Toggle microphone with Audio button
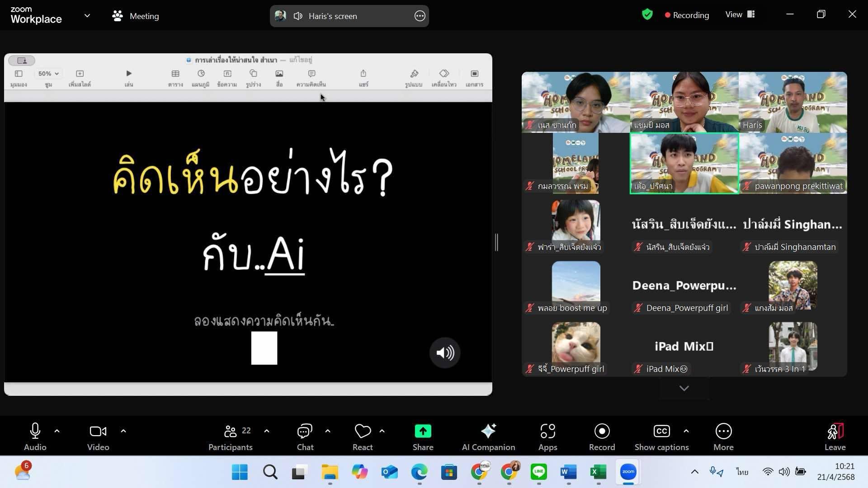Image resolution: width=868 pixels, height=488 pixels. pyautogui.click(x=35, y=436)
